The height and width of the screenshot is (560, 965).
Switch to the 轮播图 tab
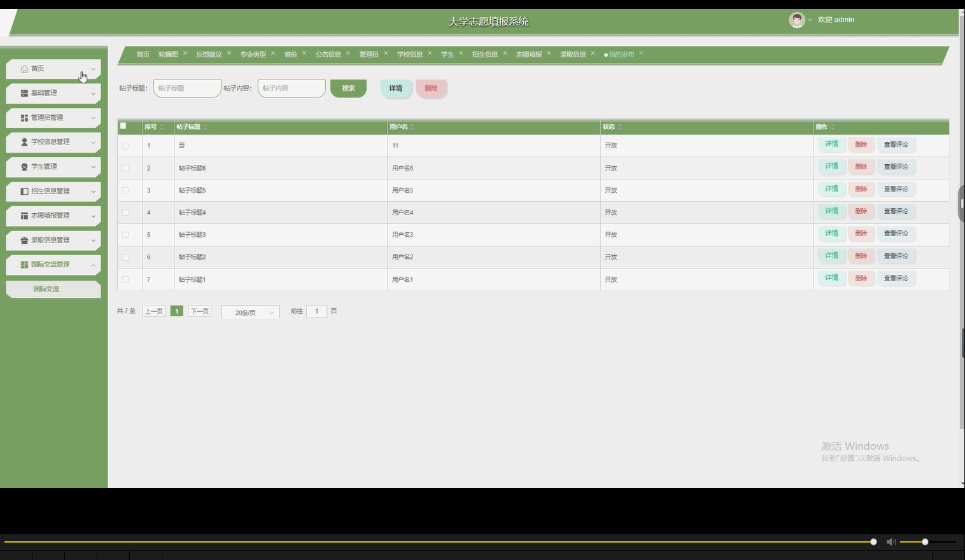(168, 54)
